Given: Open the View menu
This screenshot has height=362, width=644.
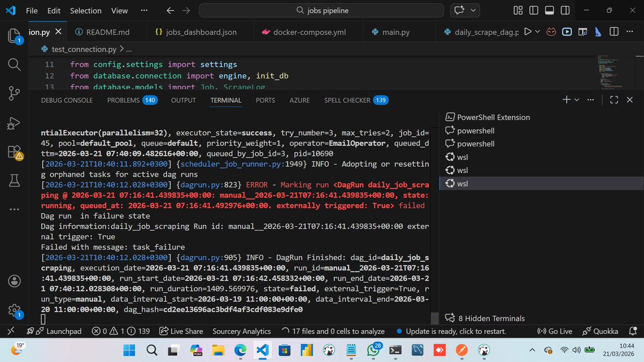Looking at the screenshot, I should click(119, 11).
